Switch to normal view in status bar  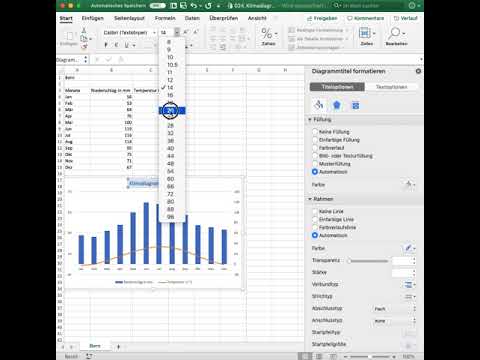click(x=305, y=356)
